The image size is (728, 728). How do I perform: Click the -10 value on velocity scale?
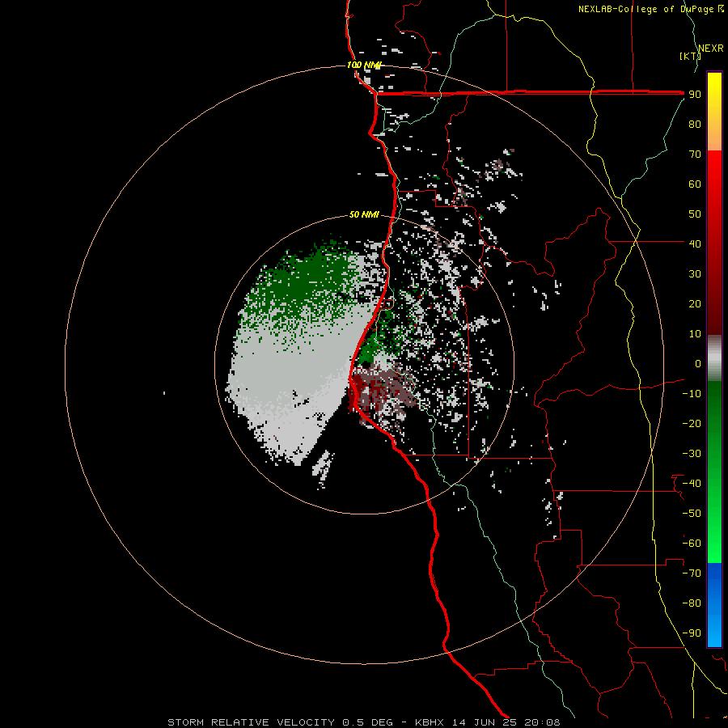pos(692,394)
